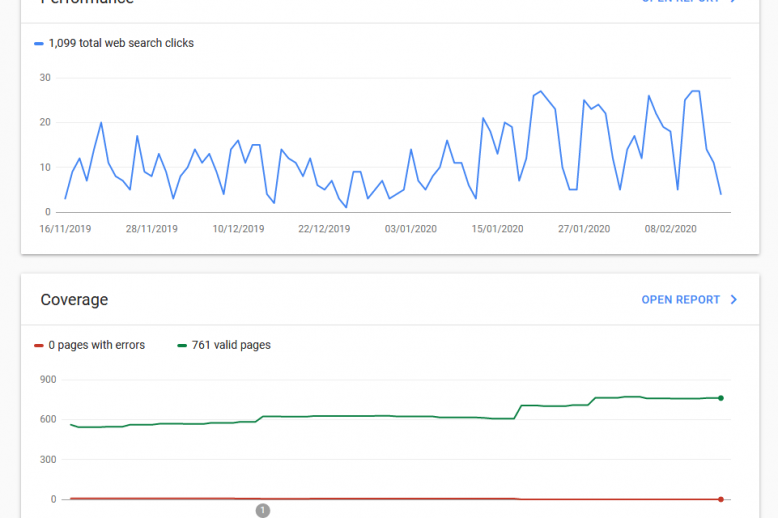Click the red legend dash for pages with errors
This screenshot has height=518, width=778.
pyautogui.click(x=39, y=346)
